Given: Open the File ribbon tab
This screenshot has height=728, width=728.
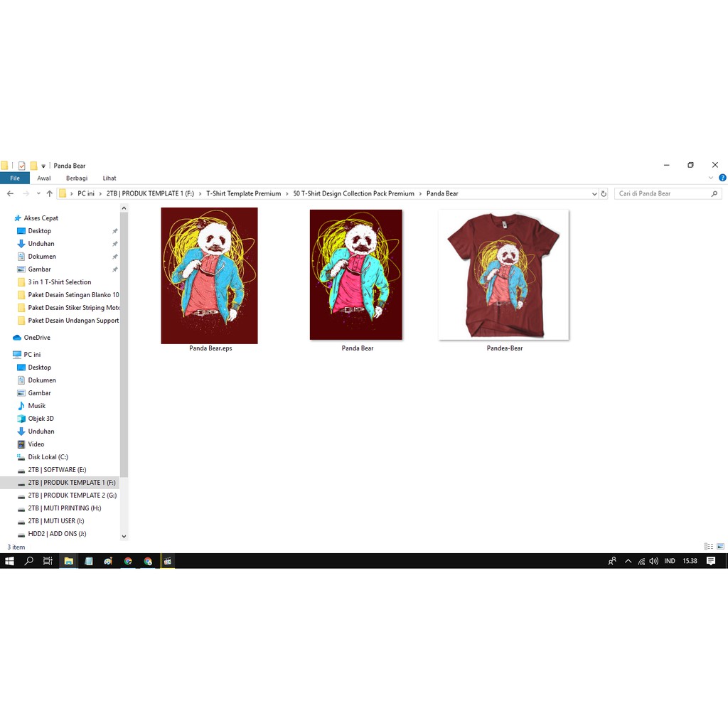Looking at the screenshot, I should click(15, 178).
